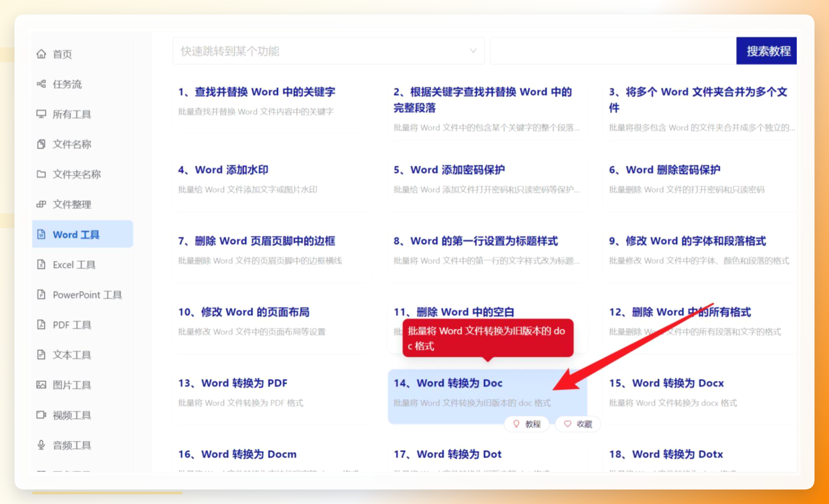
Task: Click the lightbulb icon on 教程 button
Action: 517,424
